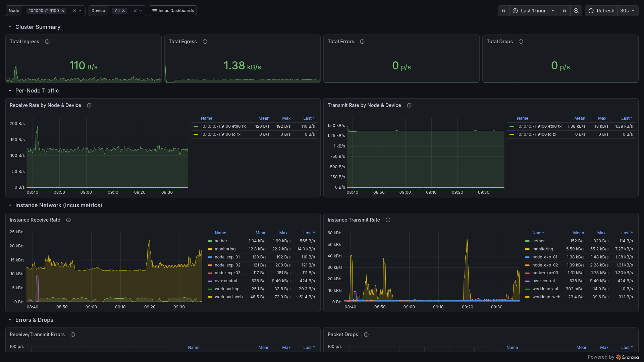Sort Instance Transmit legend by Max

[x=601, y=233]
